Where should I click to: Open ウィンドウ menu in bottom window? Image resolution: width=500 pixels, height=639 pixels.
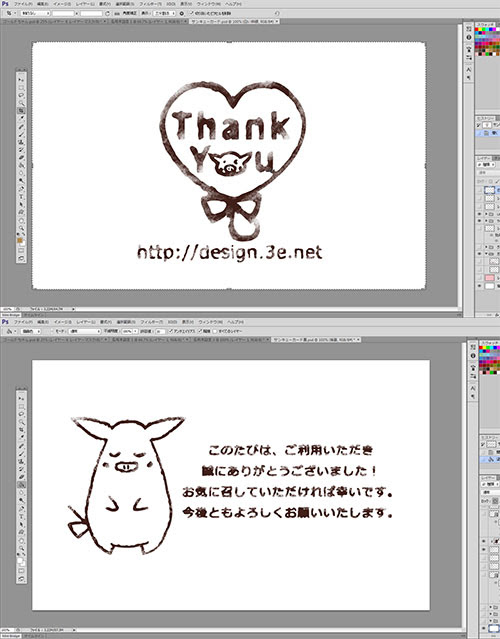209,322
